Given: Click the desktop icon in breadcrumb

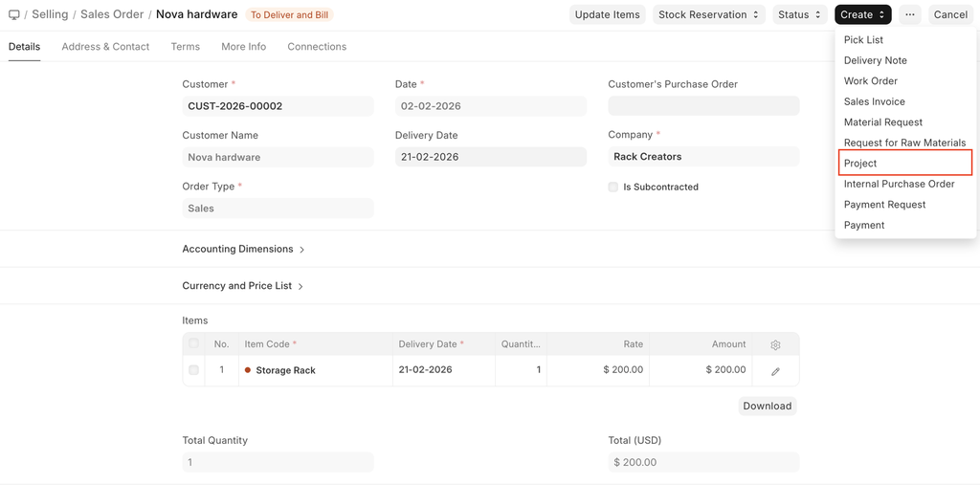Looking at the screenshot, I should [x=14, y=15].
